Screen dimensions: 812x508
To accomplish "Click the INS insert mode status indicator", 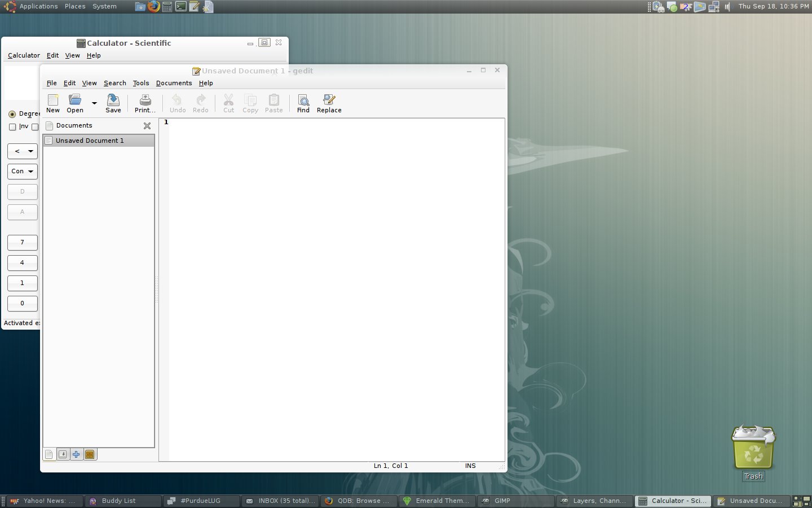I will coord(470,466).
